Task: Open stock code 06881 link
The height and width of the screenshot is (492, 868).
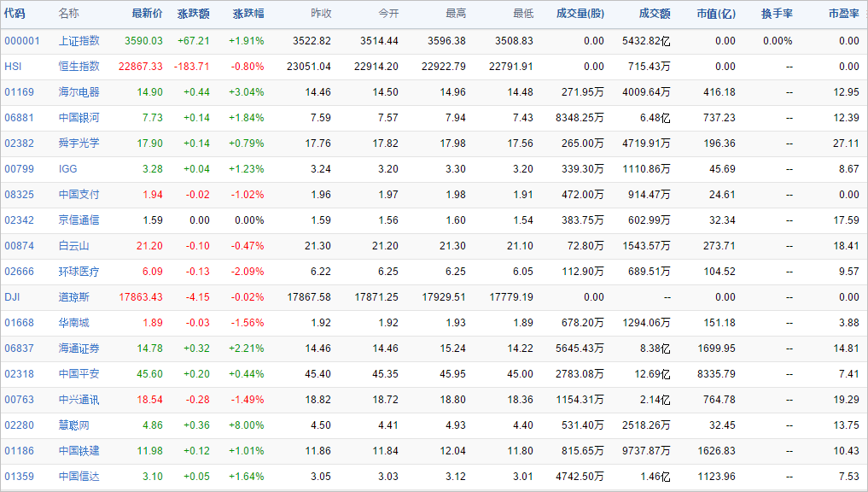Action: 20,118
